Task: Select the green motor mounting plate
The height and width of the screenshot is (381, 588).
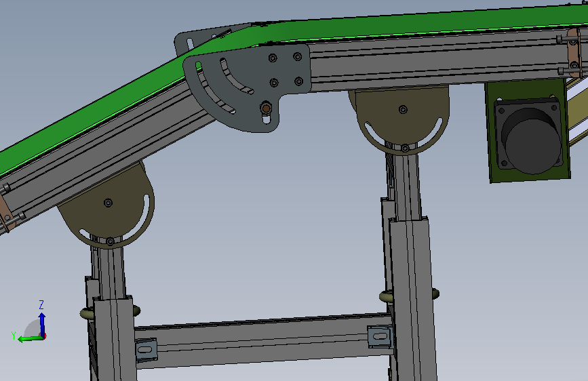Action: (528, 131)
